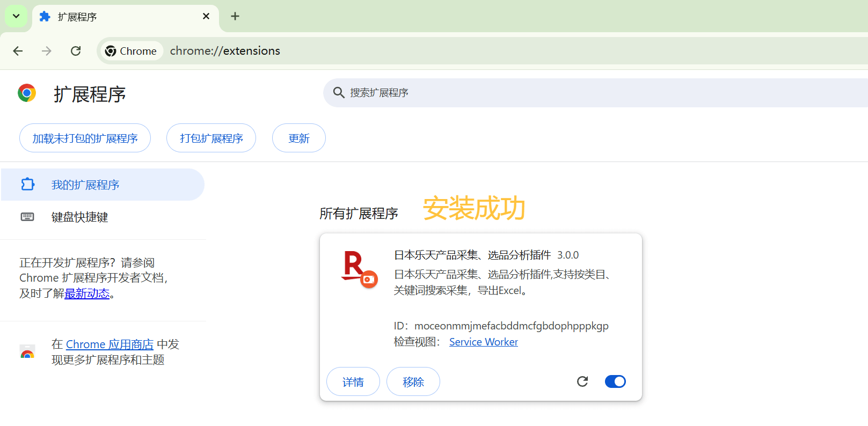868x426 pixels.
Task: Click the puzzle icon next to 我的扩展程序
Action: coord(27,185)
